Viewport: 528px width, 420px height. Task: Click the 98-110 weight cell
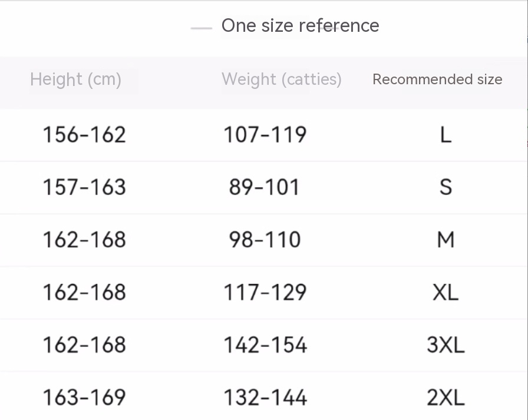pos(265,240)
